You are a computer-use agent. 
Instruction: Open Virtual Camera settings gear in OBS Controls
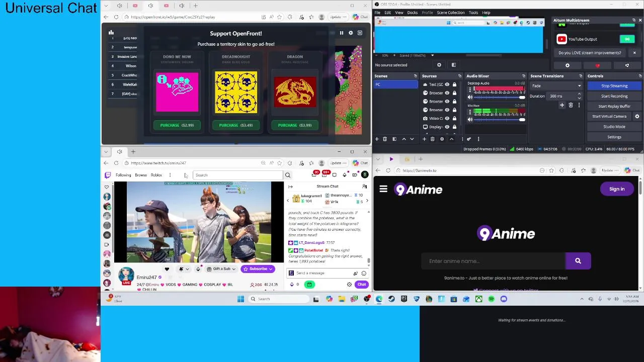[637, 116]
